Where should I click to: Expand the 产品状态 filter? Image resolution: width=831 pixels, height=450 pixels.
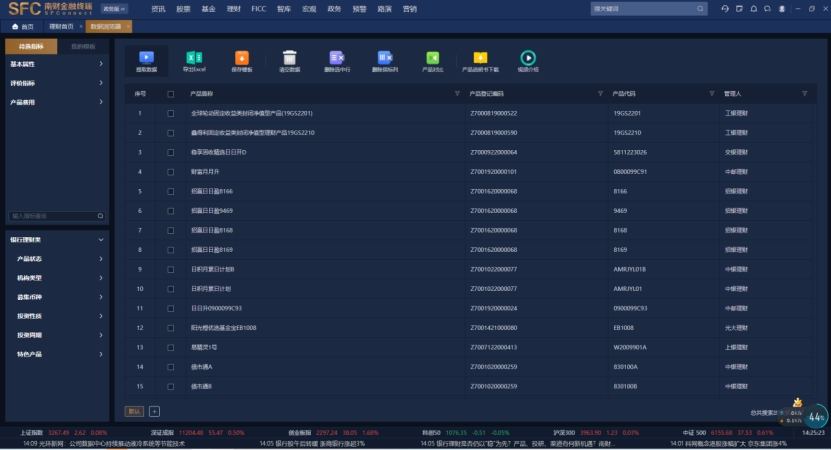pos(56,259)
